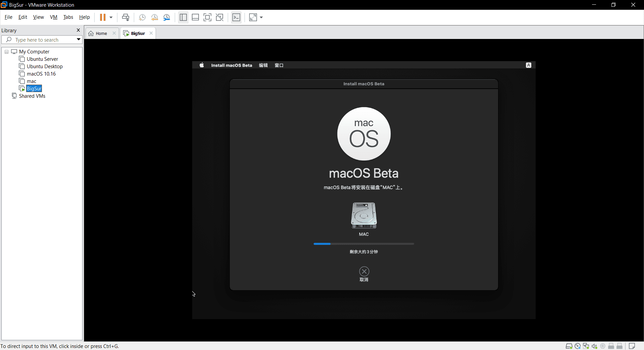Collapse the My Computer tree node
The width and height of the screenshot is (644, 350).
(6, 52)
